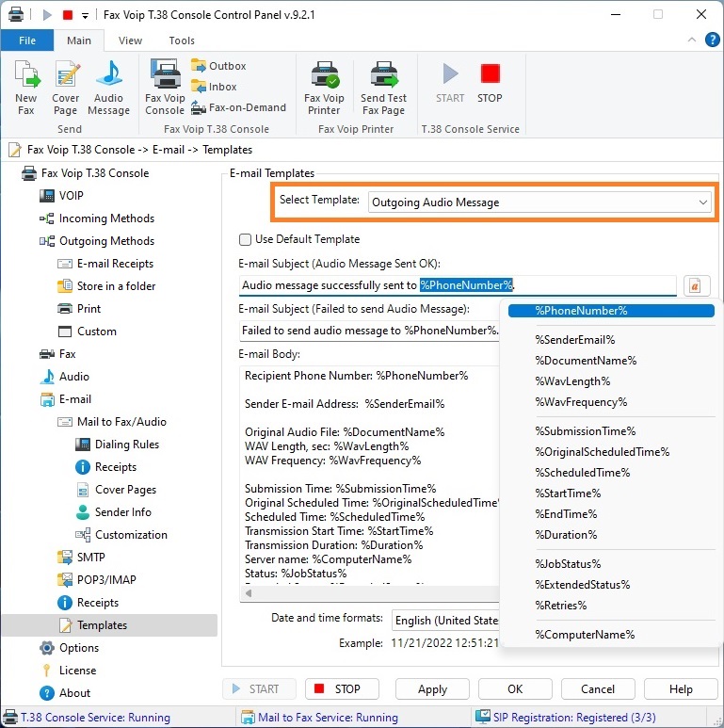Open Date and time formats dropdown

point(445,621)
